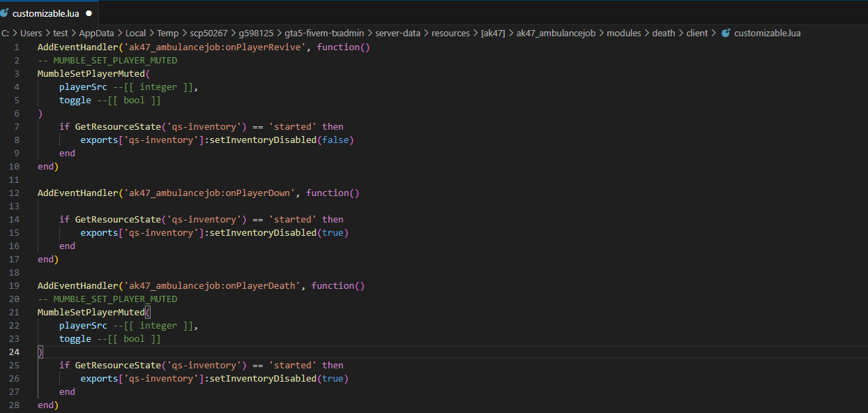Open the Temp breadcrumb folder

pos(168,33)
